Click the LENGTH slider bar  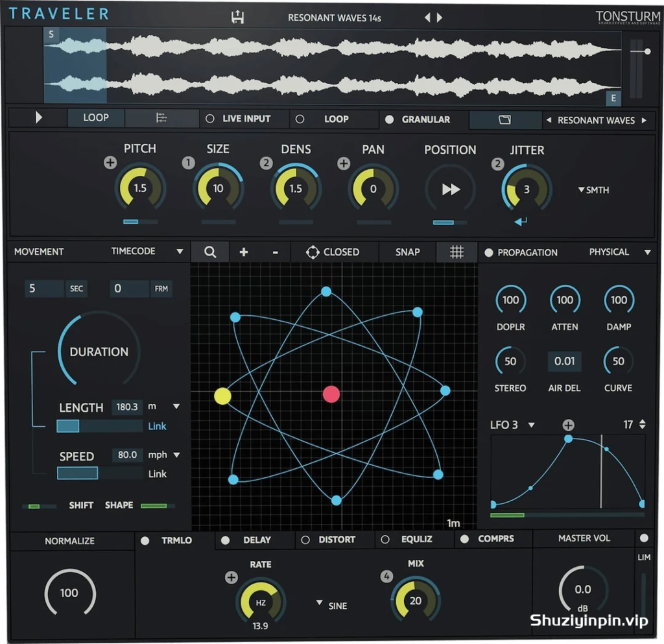click(x=100, y=426)
